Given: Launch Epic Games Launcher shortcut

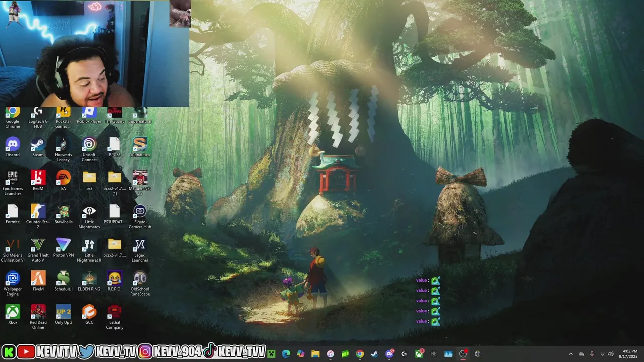Looking at the screenshot, I should tap(13, 183).
